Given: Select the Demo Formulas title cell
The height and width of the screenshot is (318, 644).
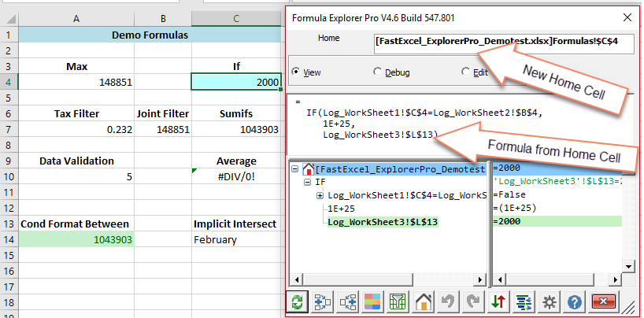Looking at the screenshot, I should [150, 35].
